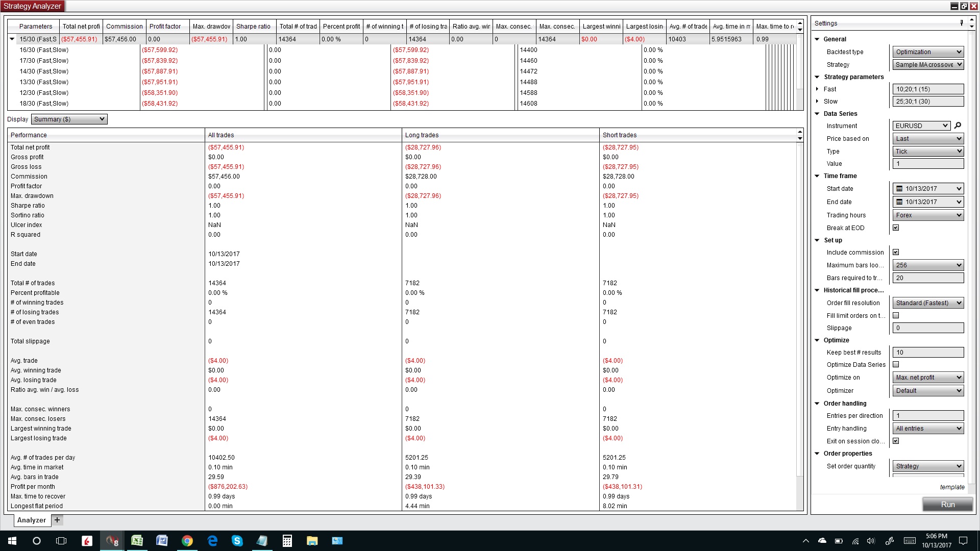Toggle Break at EOD checkbox
The image size is (980, 551).
pyautogui.click(x=896, y=228)
